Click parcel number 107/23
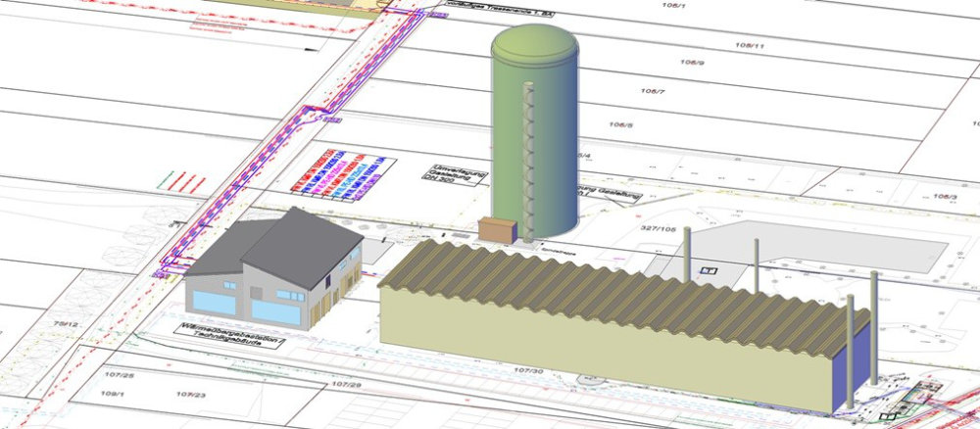The width and height of the screenshot is (980, 429). (190, 395)
